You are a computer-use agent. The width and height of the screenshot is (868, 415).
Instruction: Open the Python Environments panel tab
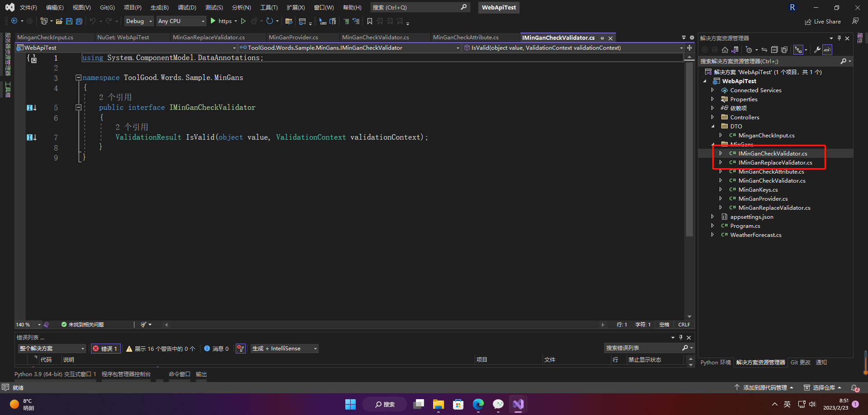click(715, 363)
